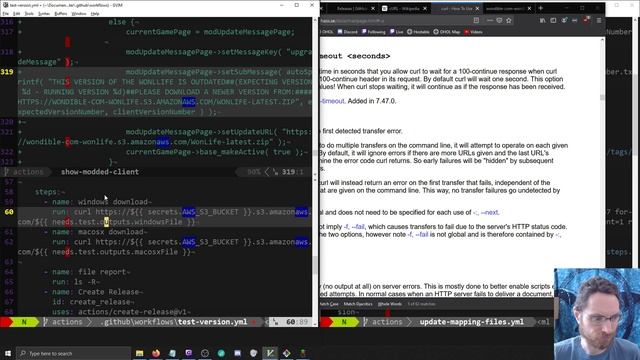Open the GVIM icon in taskbar
Image resolution: width=640 pixels, height=360 pixels.
(270, 353)
